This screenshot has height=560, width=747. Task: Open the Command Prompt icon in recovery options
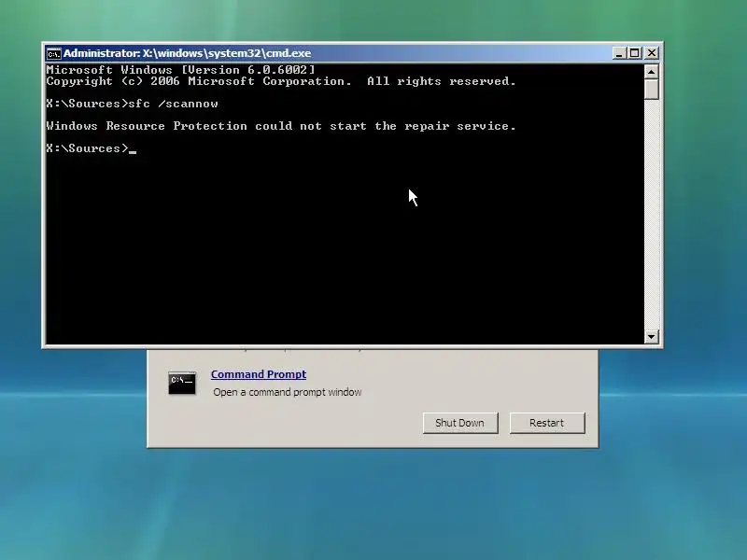181,383
